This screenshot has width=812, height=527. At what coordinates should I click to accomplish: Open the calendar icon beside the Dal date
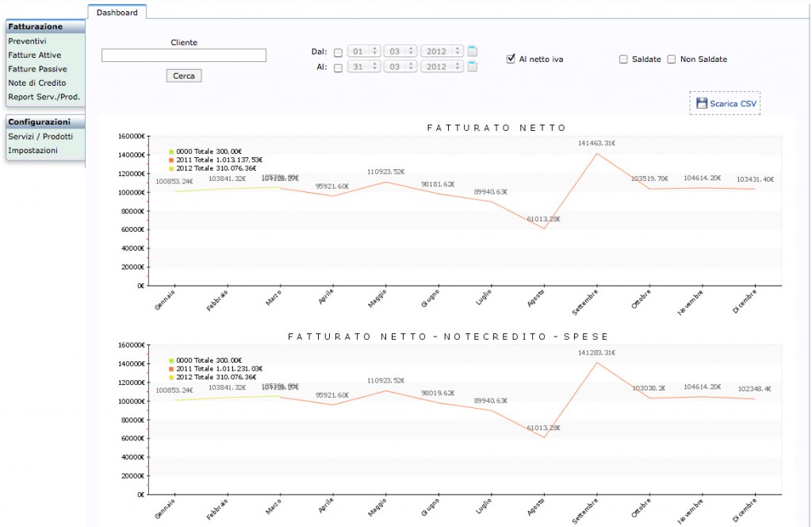click(473, 52)
